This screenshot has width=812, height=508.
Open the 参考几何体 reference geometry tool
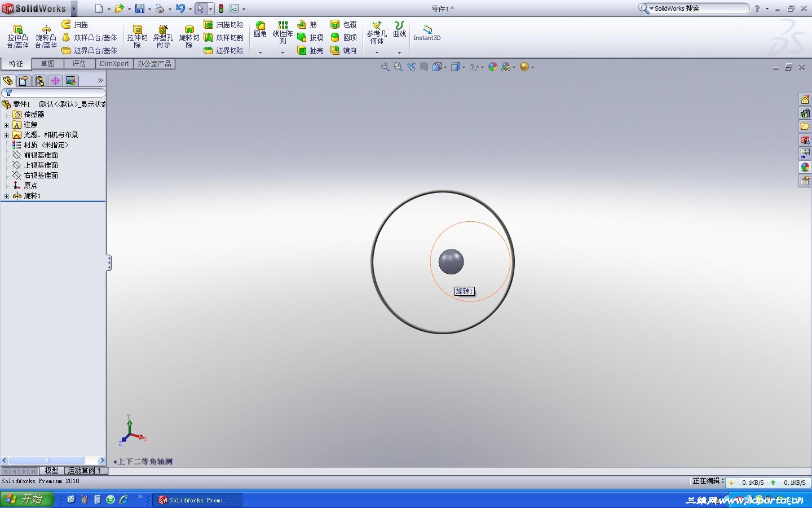(377, 33)
